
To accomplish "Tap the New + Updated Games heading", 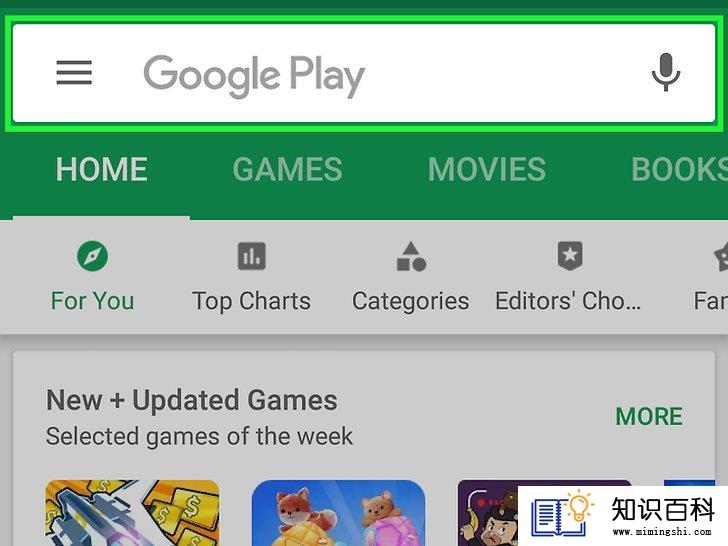I will tap(192, 400).
